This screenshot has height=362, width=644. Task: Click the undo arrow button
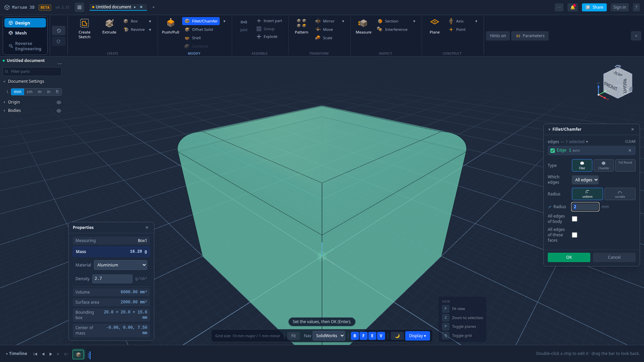click(x=59, y=30)
